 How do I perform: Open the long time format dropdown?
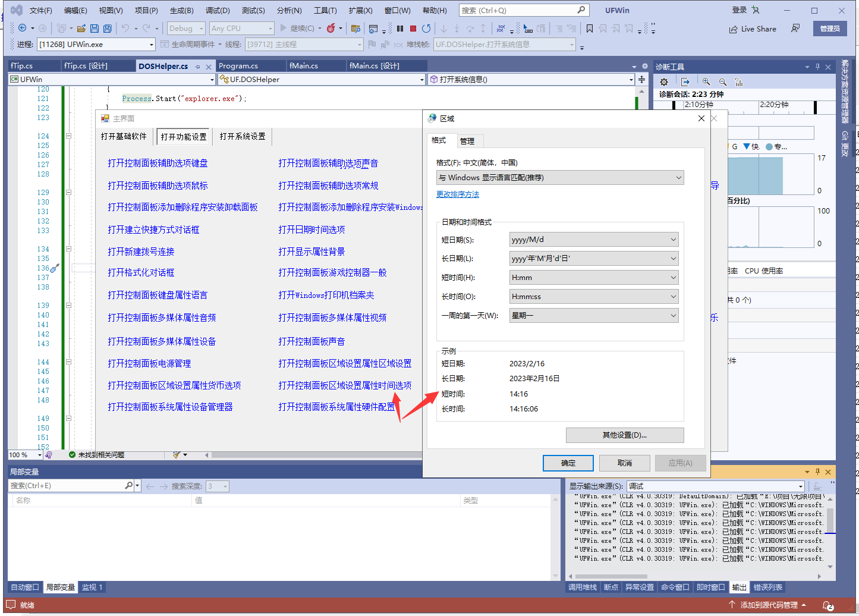point(594,297)
